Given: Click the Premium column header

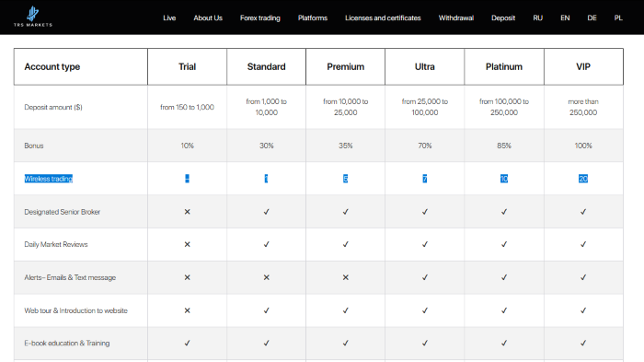Looking at the screenshot, I should [x=345, y=66].
